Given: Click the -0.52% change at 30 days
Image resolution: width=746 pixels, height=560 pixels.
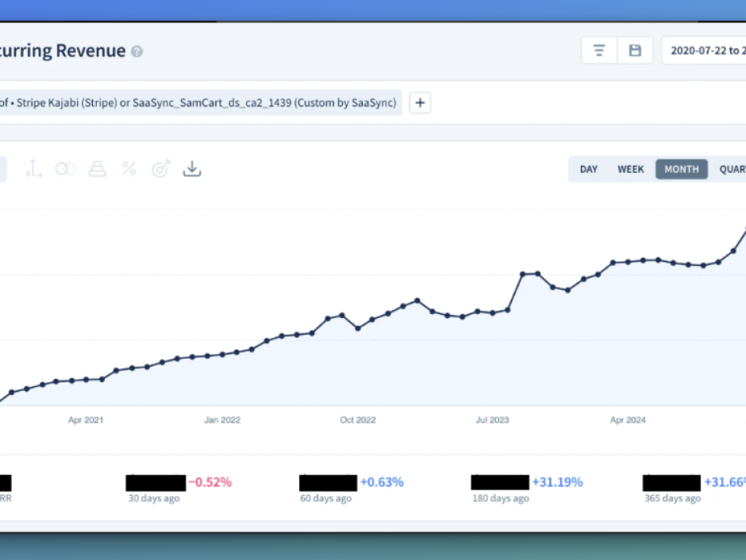Looking at the screenshot, I should [210, 481].
